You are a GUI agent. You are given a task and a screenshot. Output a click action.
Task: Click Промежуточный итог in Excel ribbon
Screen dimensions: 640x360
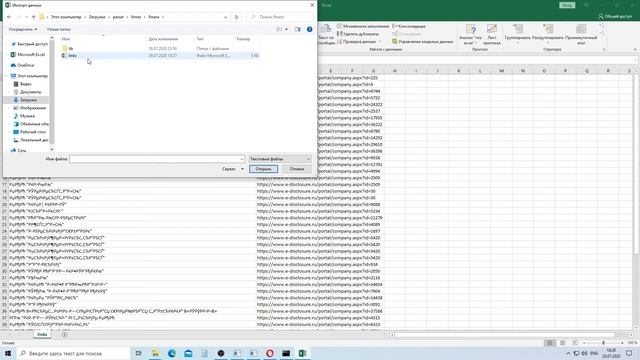tap(581, 35)
